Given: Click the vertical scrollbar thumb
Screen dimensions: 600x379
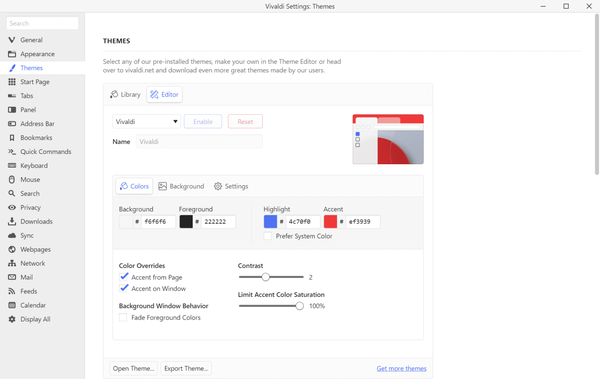Looking at the screenshot, I should pos(597,94).
